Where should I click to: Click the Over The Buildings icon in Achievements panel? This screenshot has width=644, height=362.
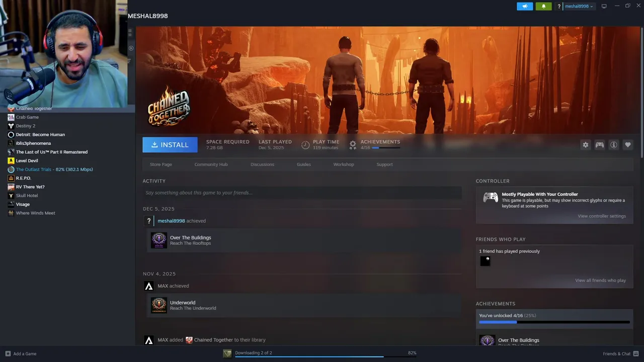coord(487,341)
